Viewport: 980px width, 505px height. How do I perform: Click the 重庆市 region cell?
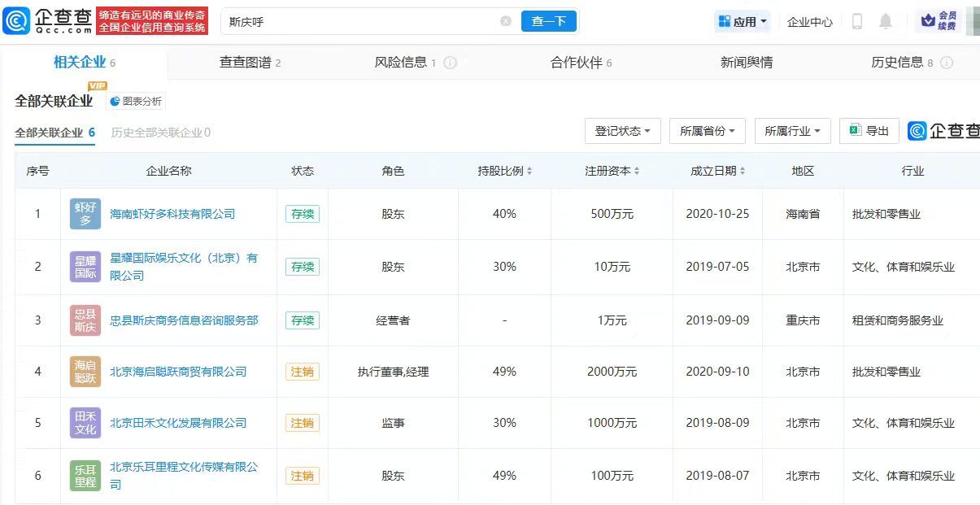pyautogui.click(x=803, y=320)
